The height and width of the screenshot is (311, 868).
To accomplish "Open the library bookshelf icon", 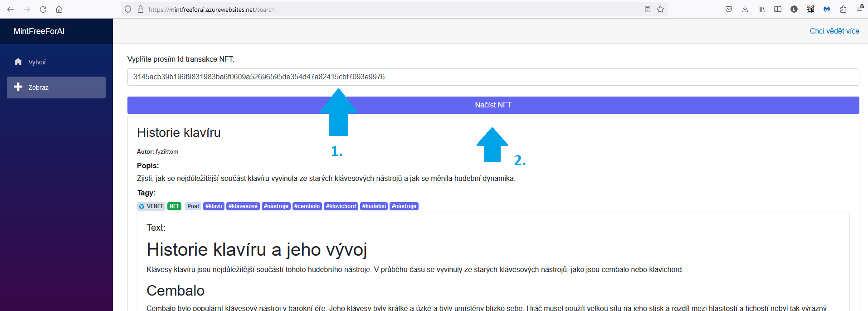I will tap(761, 9).
